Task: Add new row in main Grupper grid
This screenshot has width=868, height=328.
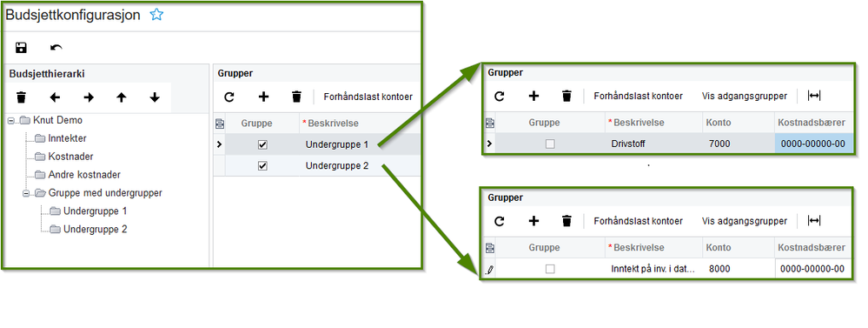Action: (x=263, y=97)
